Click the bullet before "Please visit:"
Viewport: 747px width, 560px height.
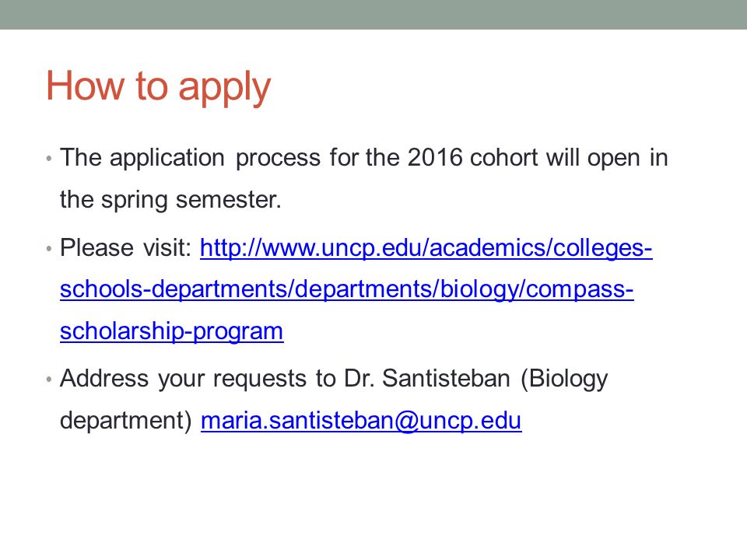click(48, 248)
